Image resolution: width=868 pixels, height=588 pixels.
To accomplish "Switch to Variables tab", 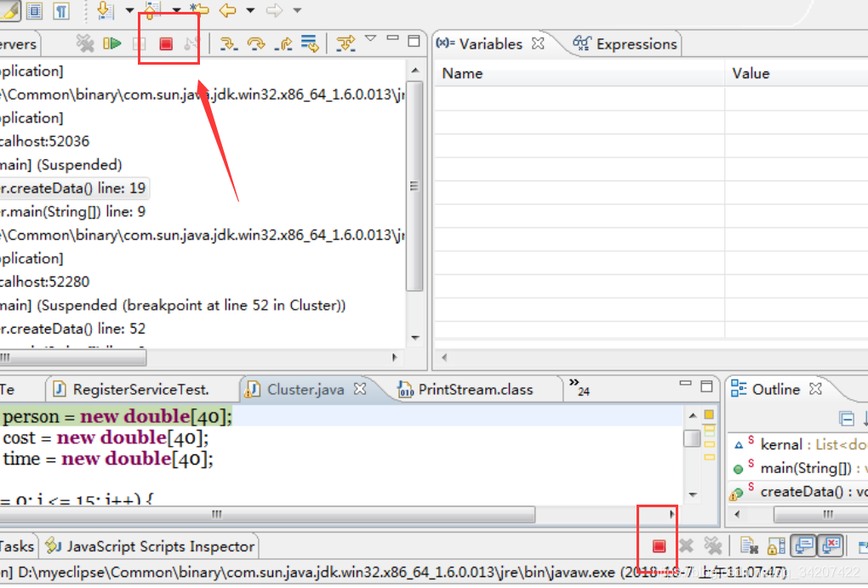I will (490, 43).
